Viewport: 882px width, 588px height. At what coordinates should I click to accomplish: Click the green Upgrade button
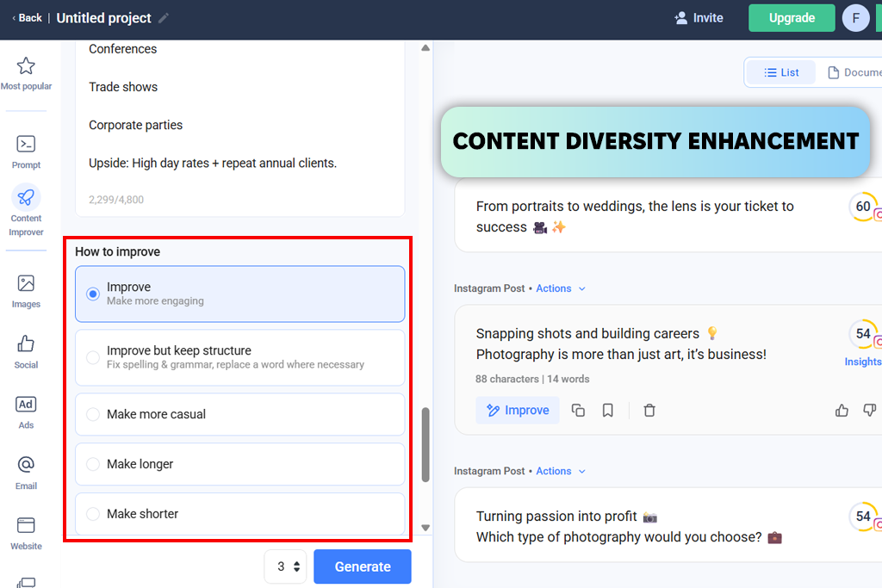pos(792,18)
